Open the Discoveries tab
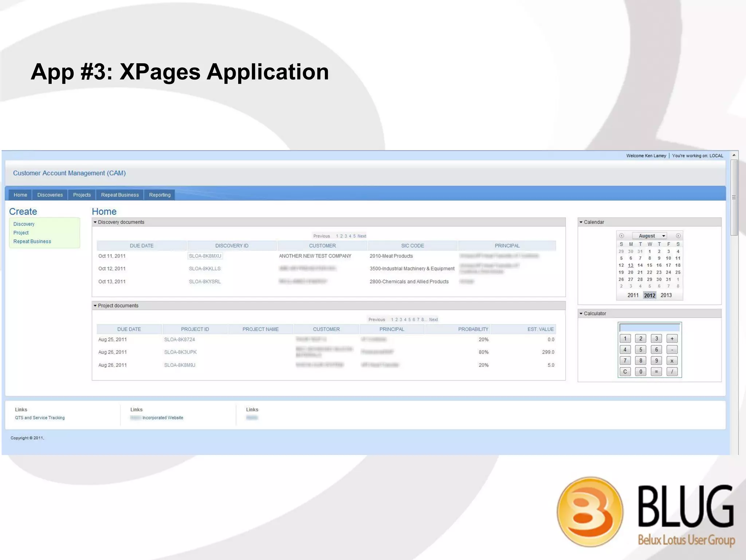Screen dimensions: 746x560 click(50, 195)
